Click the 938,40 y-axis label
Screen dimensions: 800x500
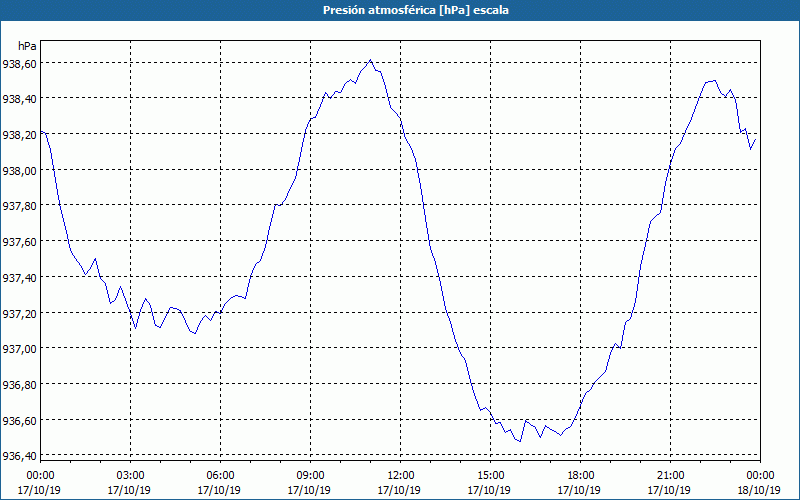click(19, 99)
